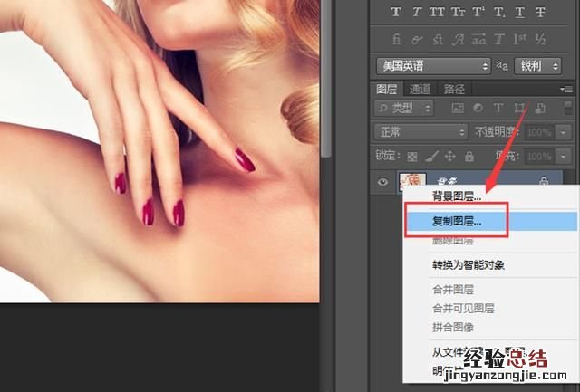The width and height of the screenshot is (580, 392).
Task: Filter layers by adjustment layers icon
Action: click(x=478, y=108)
